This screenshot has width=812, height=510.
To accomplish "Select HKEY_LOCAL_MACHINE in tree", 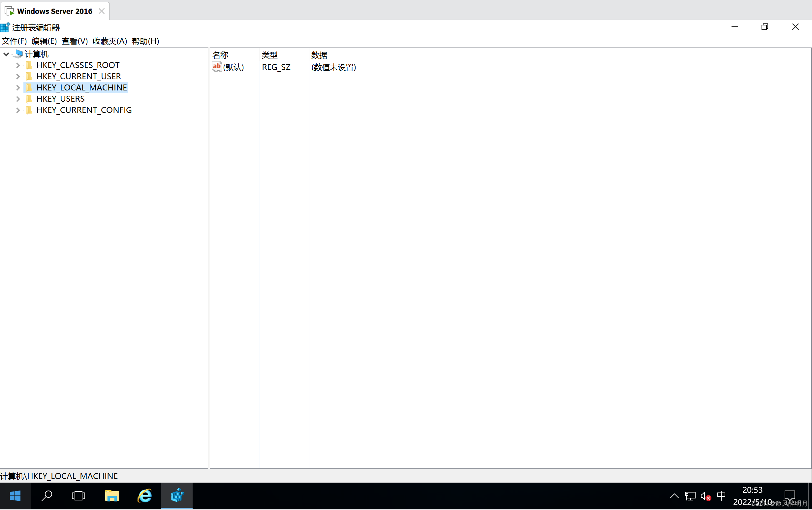I will tap(81, 88).
